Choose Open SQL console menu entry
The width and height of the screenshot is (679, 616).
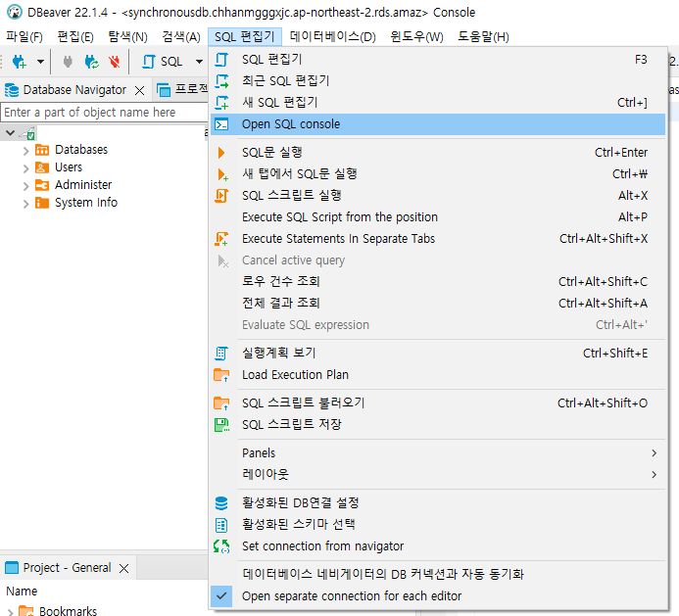click(437, 124)
